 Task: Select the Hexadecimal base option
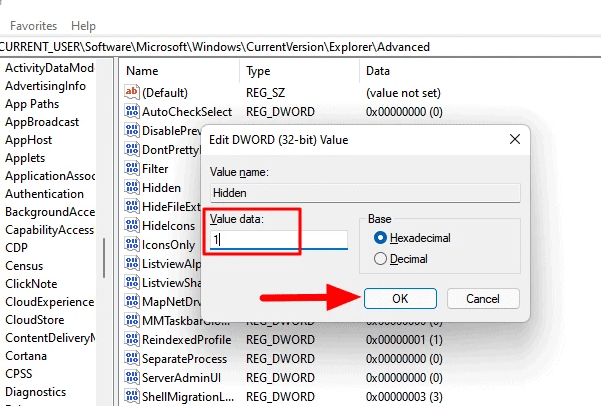point(380,238)
